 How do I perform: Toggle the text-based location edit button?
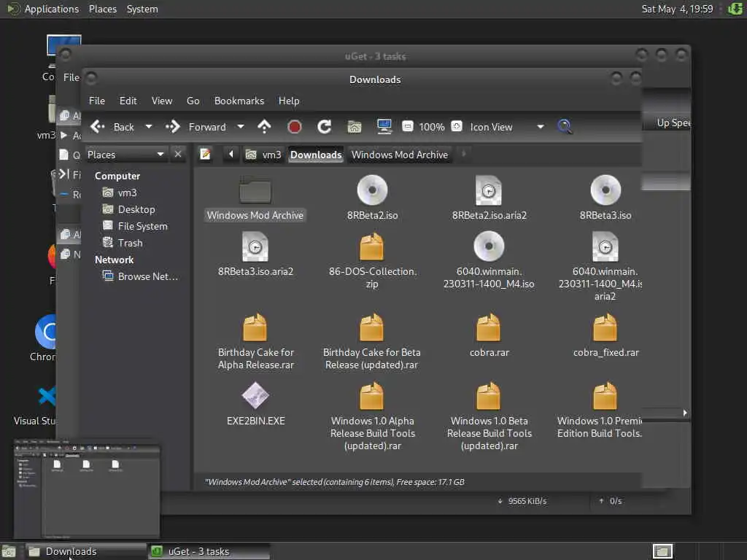click(205, 155)
